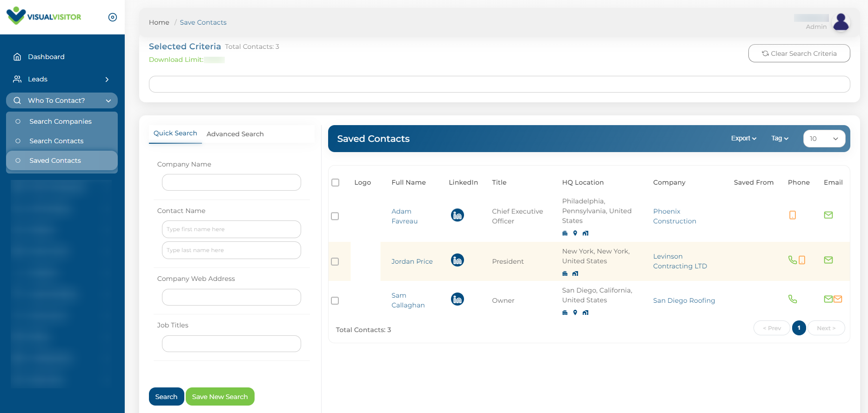Select page 1 in pagination
The width and height of the screenshot is (868, 413).
pyautogui.click(x=799, y=328)
